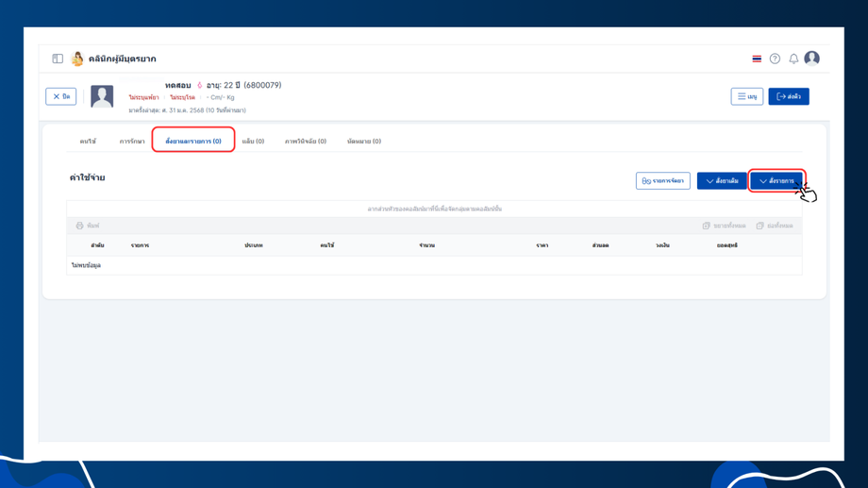Click the patient photo placeholder
The image size is (868, 488).
[x=102, y=96]
